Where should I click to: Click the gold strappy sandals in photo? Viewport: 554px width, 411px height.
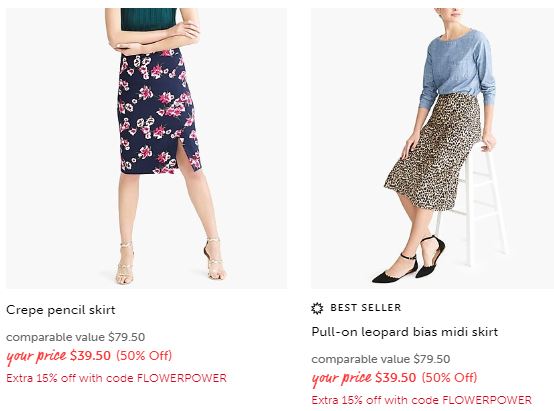pyautogui.click(x=171, y=262)
